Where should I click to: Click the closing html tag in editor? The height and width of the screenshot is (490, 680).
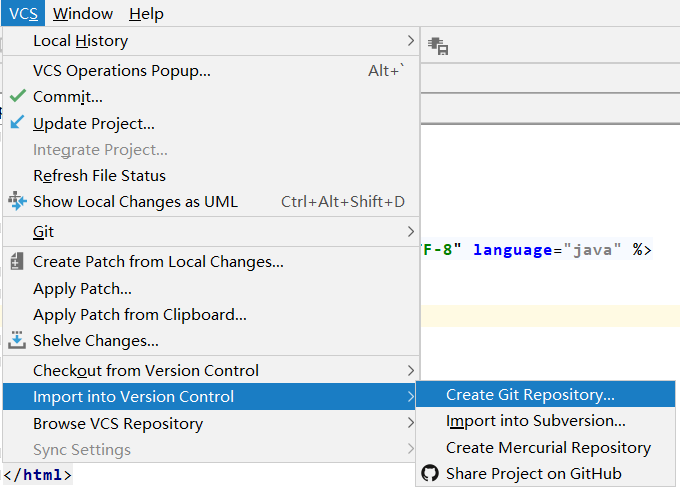[x=37, y=474]
